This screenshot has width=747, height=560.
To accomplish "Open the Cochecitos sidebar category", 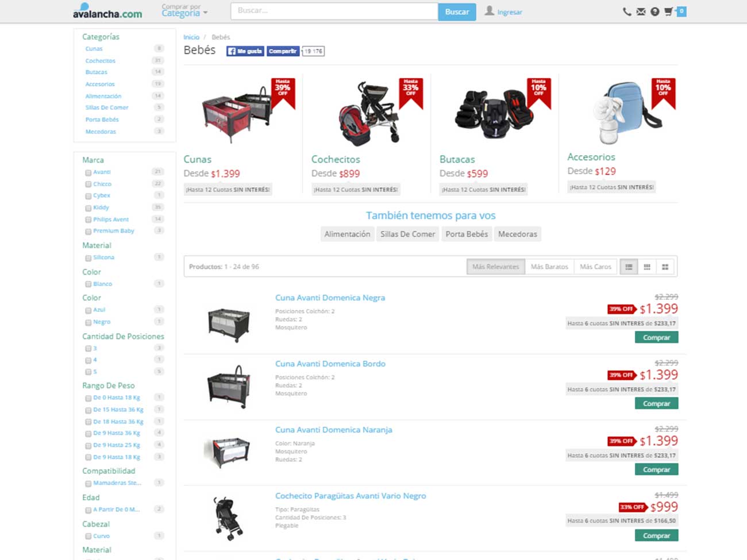I will coord(101,61).
